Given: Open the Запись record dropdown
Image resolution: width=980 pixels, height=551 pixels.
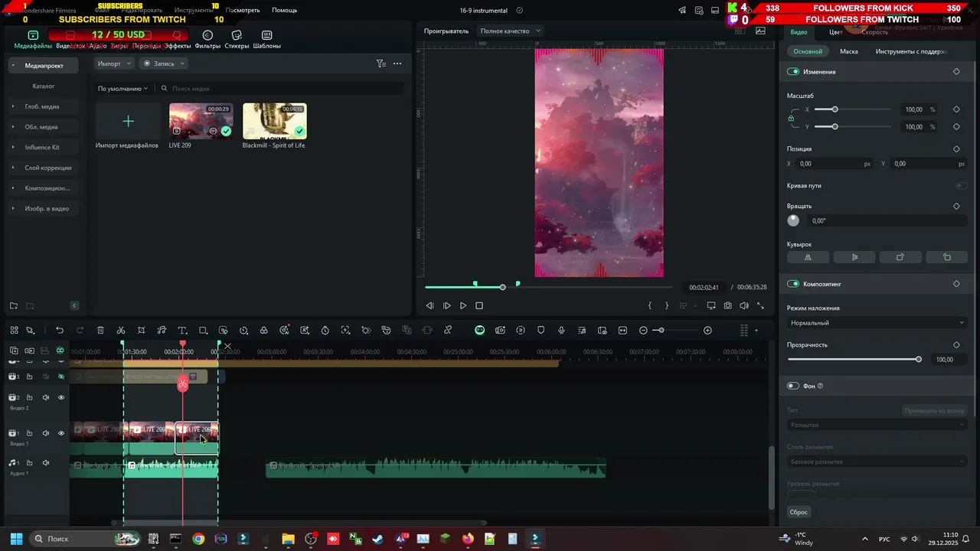Looking at the screenshot, I should click(163, 64).
